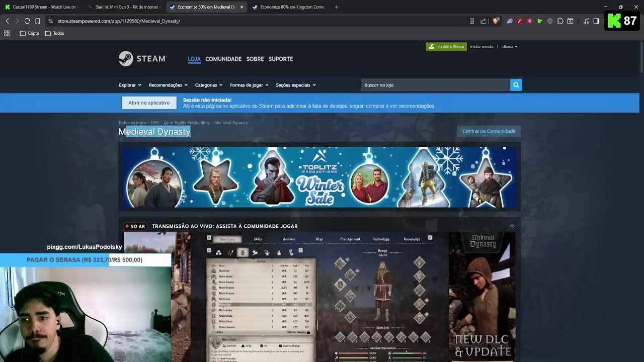644x362 pixels.
Task: Click the Instale o Steam button
Action: [x=446, y=47]
